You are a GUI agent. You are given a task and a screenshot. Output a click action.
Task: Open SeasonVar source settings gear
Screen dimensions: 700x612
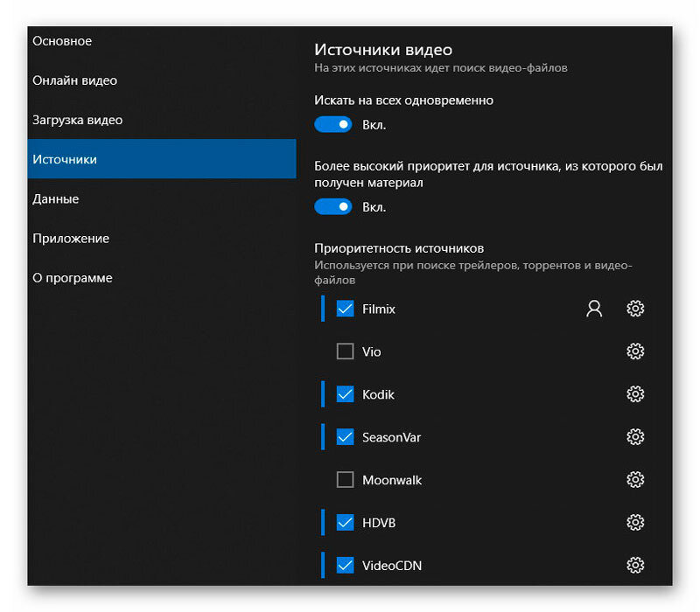tap(635, 437)
